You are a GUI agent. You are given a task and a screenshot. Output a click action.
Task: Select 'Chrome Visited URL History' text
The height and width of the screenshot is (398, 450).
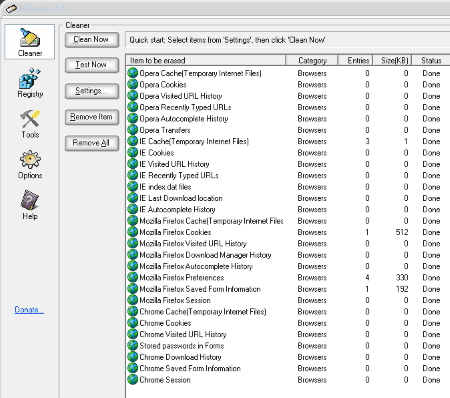(183, 334)
